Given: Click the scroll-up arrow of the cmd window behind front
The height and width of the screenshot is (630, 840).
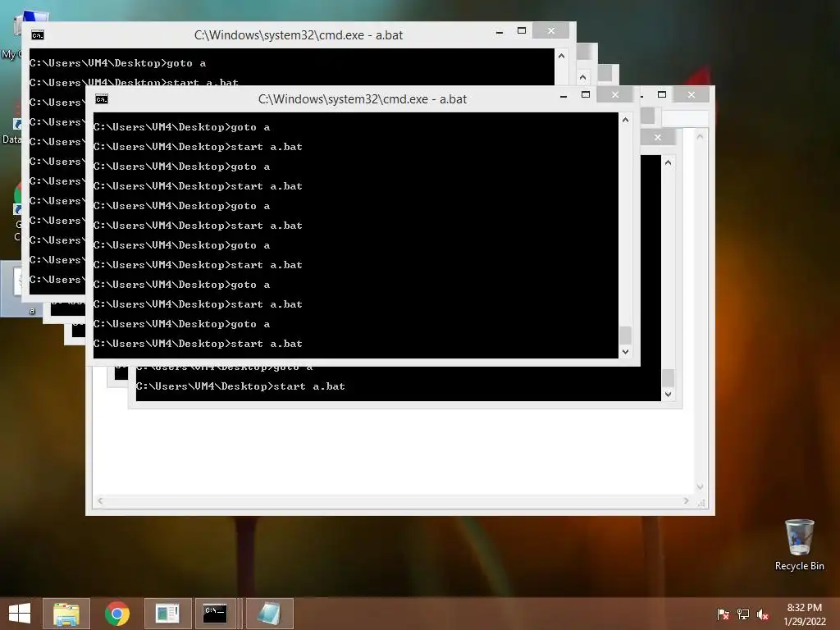Looking at the screenshot, I should [x=668, y=162].
